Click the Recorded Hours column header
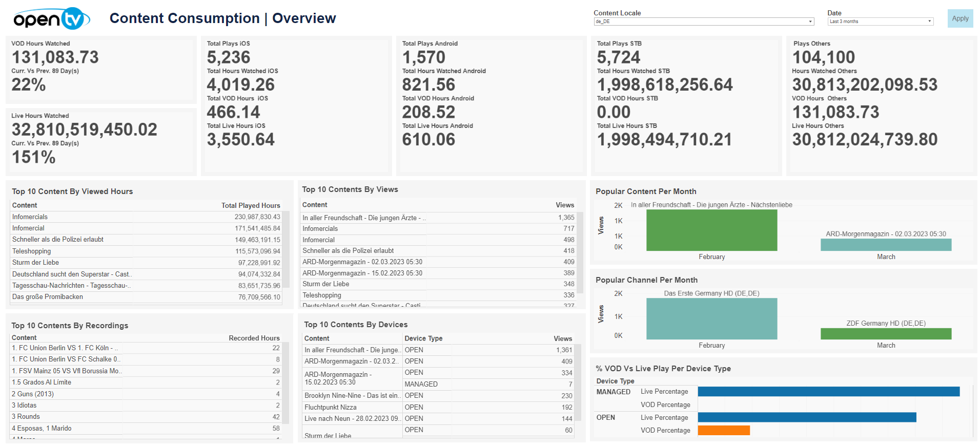 click(254, 338)
